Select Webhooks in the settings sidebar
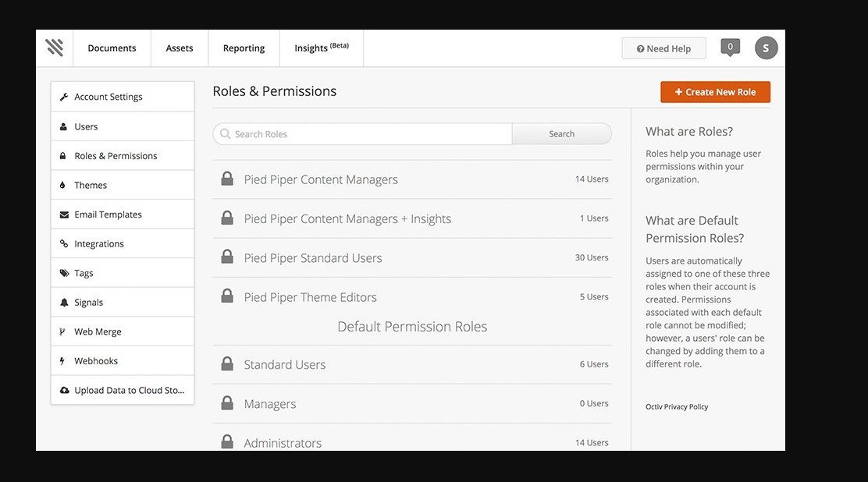Image resolution: width=868 pixels, height=482 pixels. pyautogui.click(x=96, y=361)
